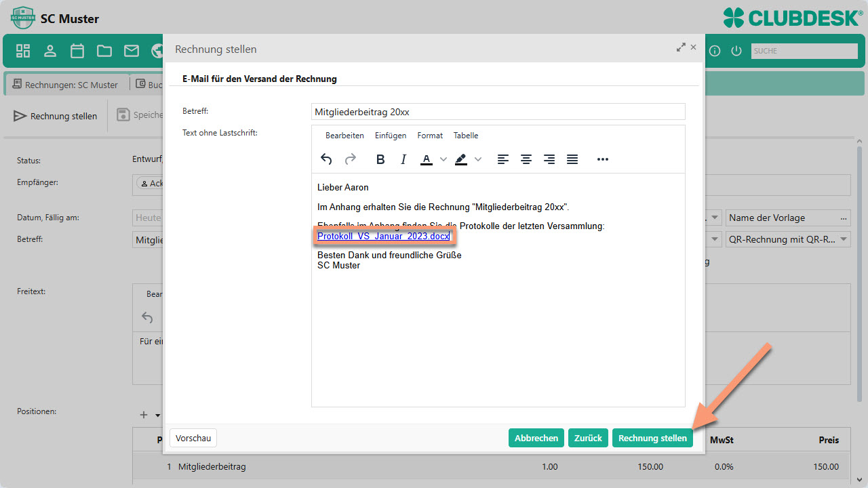Image resolution: width=868 pixels, height=488 pixels.
Task: Click the 'Lieber Aaron' greeting line
Action: coord(343,187)
